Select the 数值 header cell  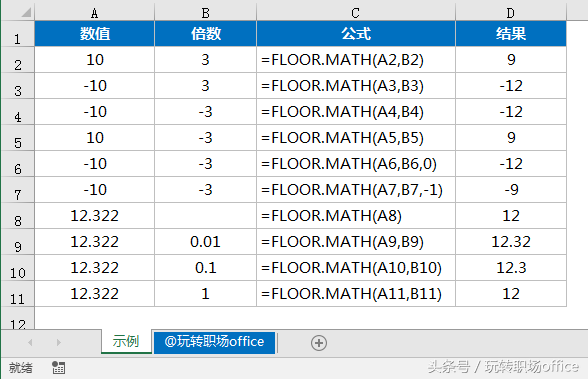(94, 34)
